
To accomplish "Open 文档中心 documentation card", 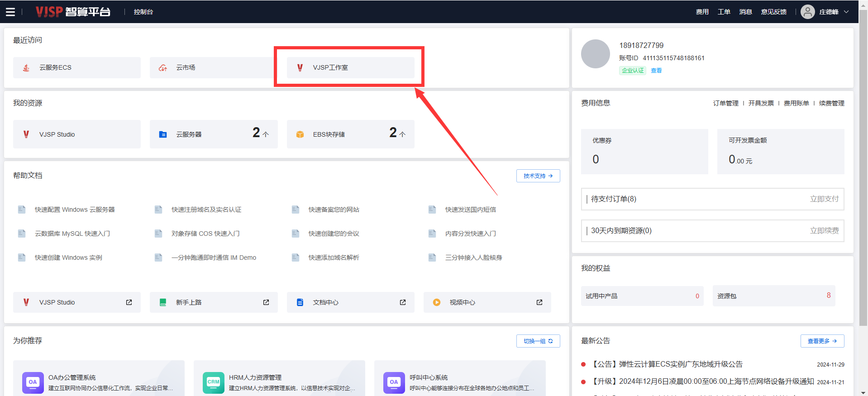I will (x=350, y=302).
